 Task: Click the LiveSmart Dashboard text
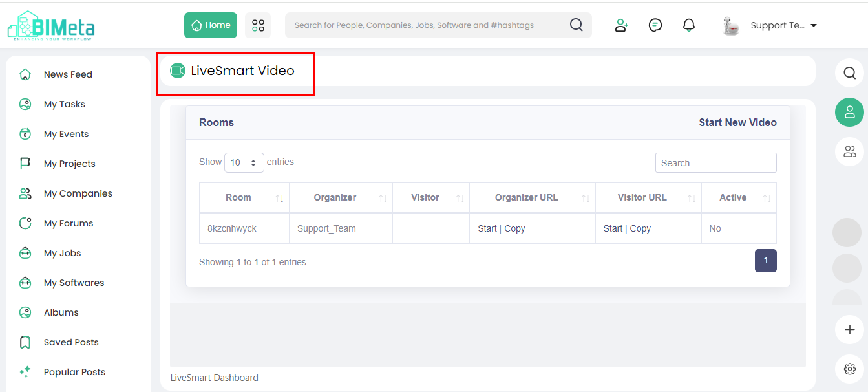214,378
